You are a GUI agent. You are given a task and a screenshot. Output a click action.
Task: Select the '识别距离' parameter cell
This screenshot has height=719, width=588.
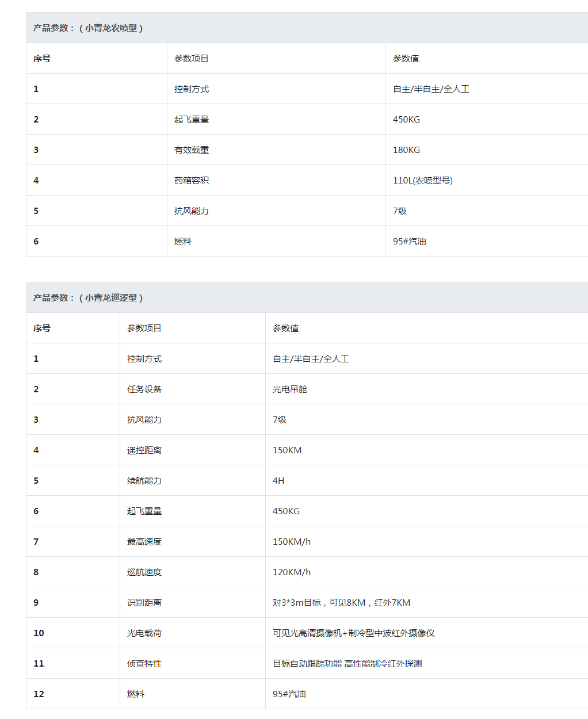click(144, 602)
